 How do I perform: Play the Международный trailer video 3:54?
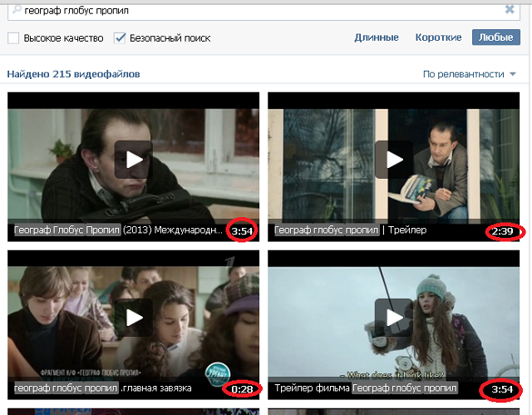click(133, 160)
